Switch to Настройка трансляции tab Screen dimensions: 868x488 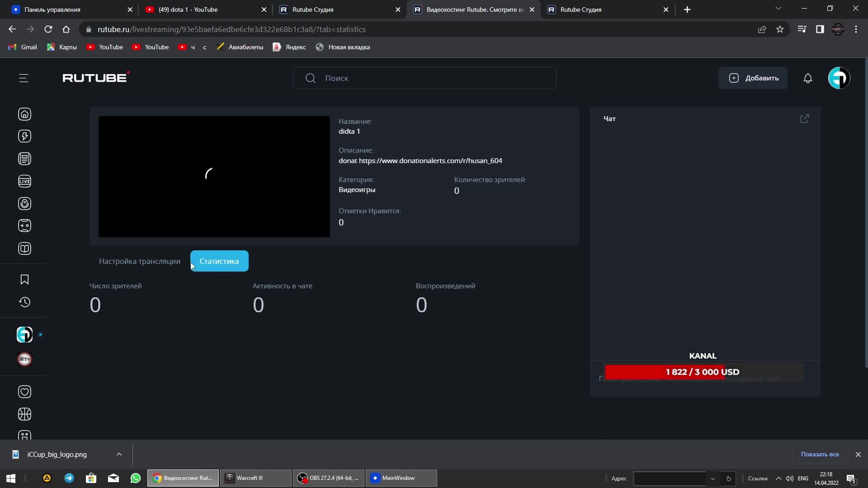(140, 261)
